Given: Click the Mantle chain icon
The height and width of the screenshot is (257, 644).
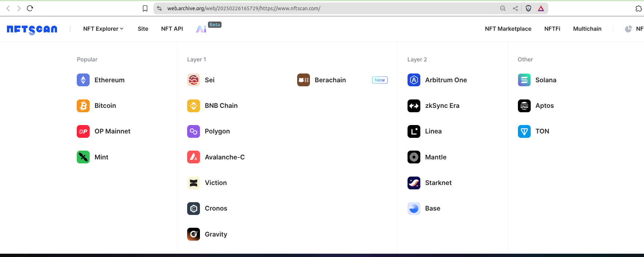Looking at the screenshot, I should 414,157.
